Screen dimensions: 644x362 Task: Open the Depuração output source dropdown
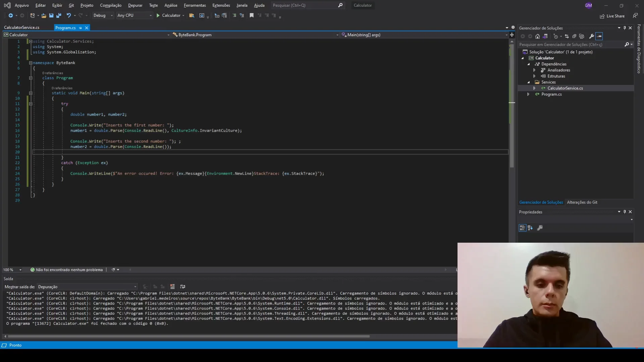point(87,287)
